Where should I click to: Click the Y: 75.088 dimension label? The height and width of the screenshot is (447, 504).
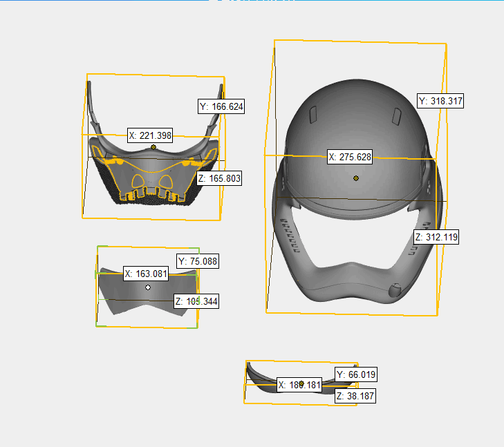click(198, 261)
